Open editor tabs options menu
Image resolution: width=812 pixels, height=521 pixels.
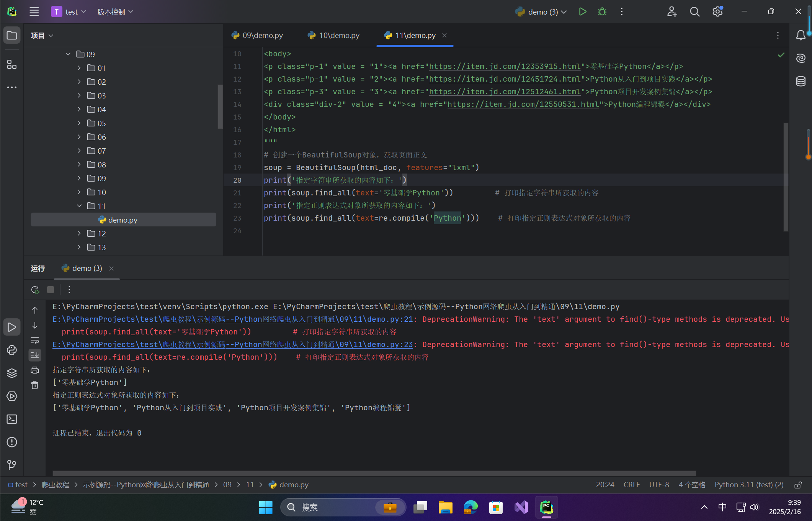tap(778, 35)
